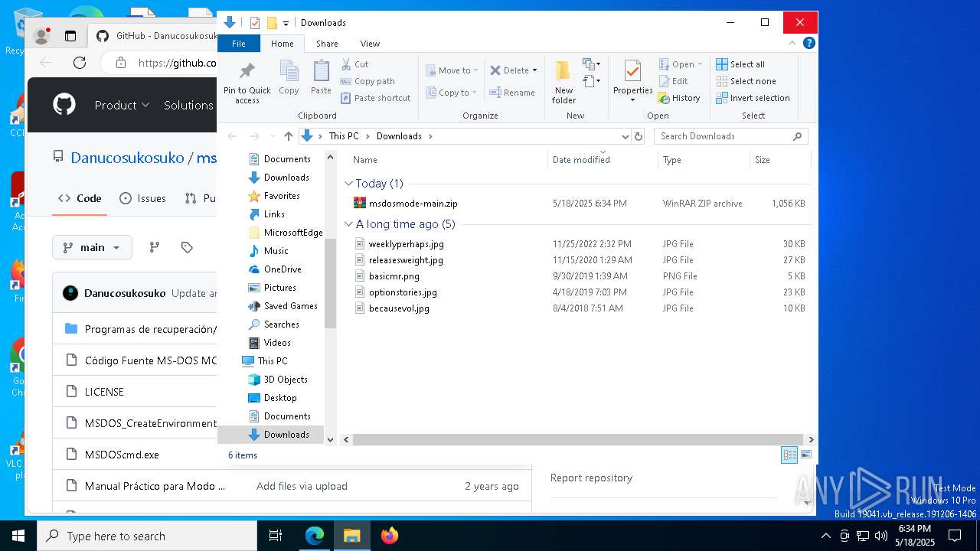The height and width of the screenshot is (551, 980).
Task: Click Type here to search box
Action: click(x=147, y=536)
